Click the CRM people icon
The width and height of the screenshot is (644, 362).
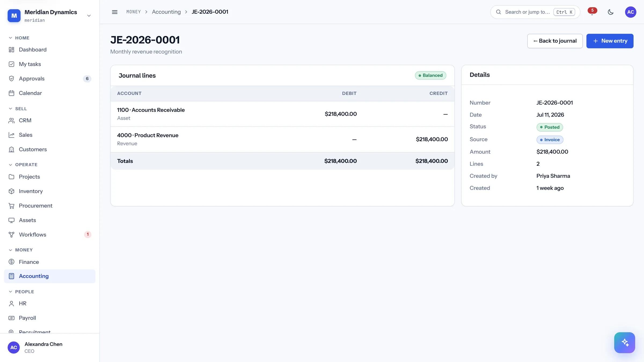point(11,120)
